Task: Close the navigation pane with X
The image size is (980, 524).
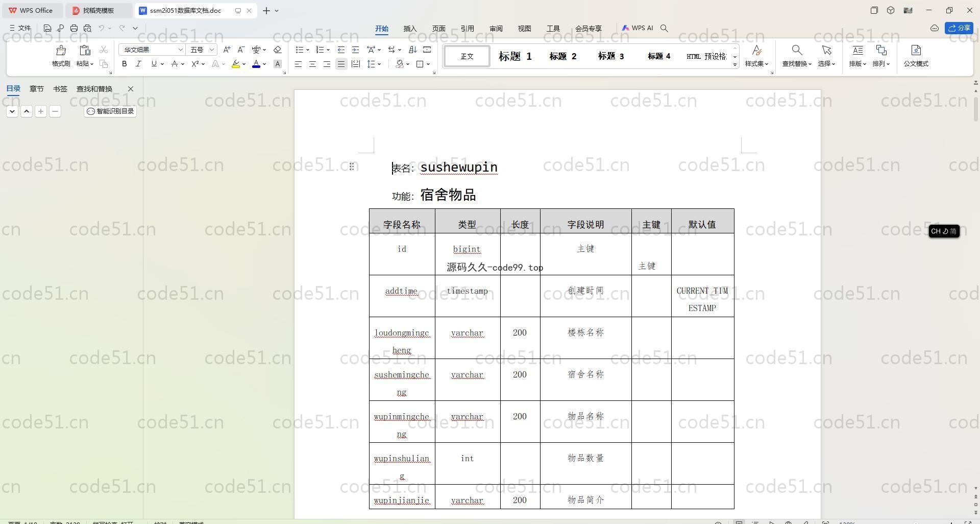Action: point(131,89)
